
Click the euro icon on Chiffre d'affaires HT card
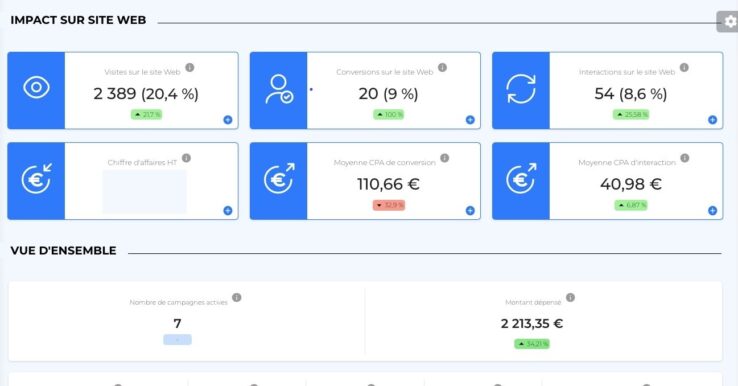37,178
